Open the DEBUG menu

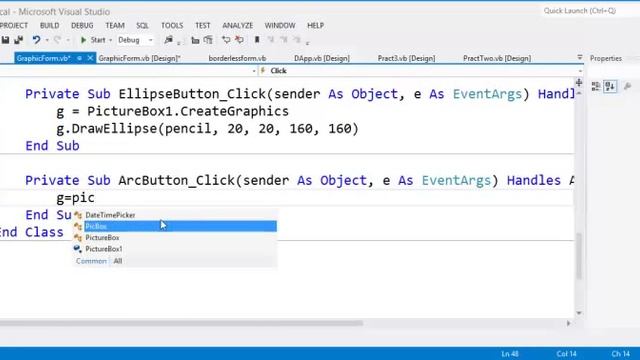pyautogui.click(x=82, y=25)
